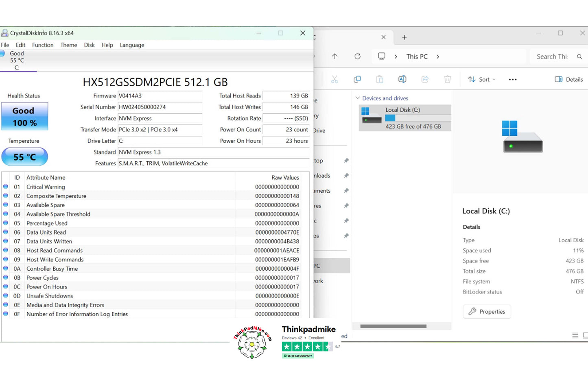This screenshot has width=588, height=369.
Task: Click the CrystalDiskInfo title bar app icon
Action: [x=4, y=33]
